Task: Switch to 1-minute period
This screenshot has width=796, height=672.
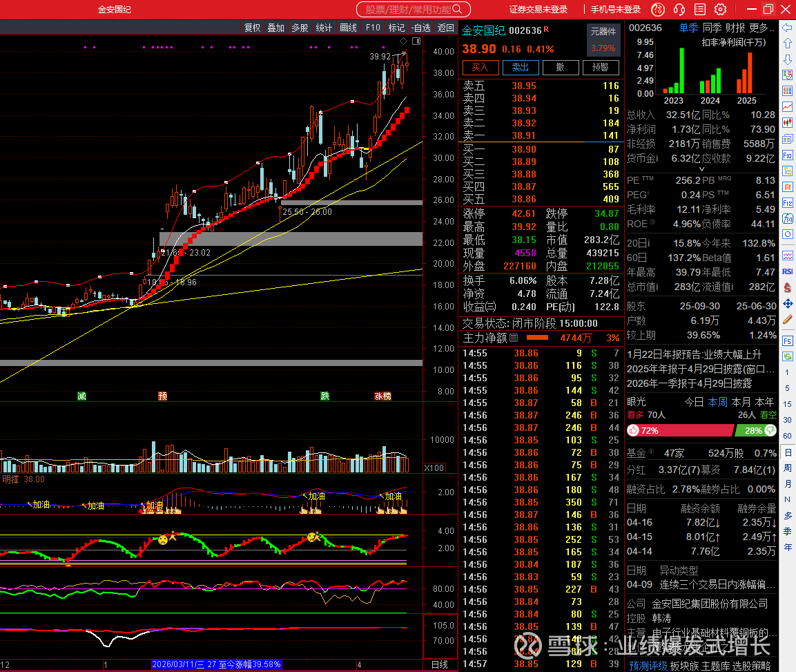Action: (x=787, y=372)
